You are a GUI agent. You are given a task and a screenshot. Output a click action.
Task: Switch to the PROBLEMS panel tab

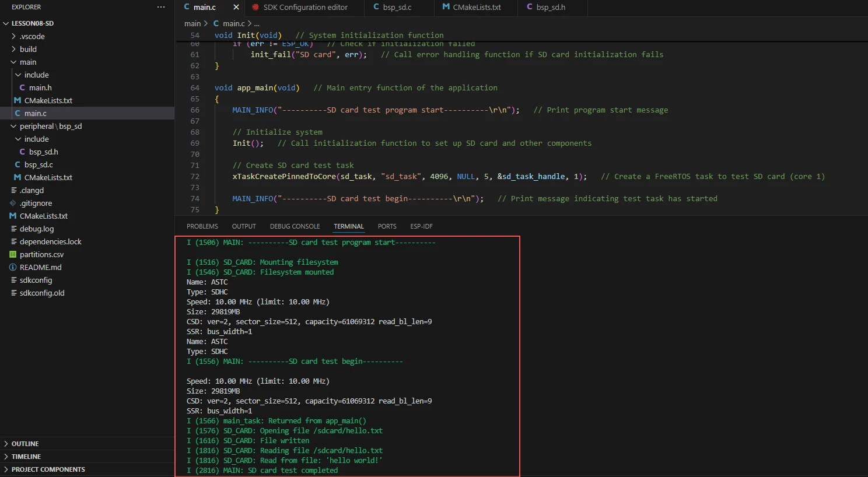202,226
